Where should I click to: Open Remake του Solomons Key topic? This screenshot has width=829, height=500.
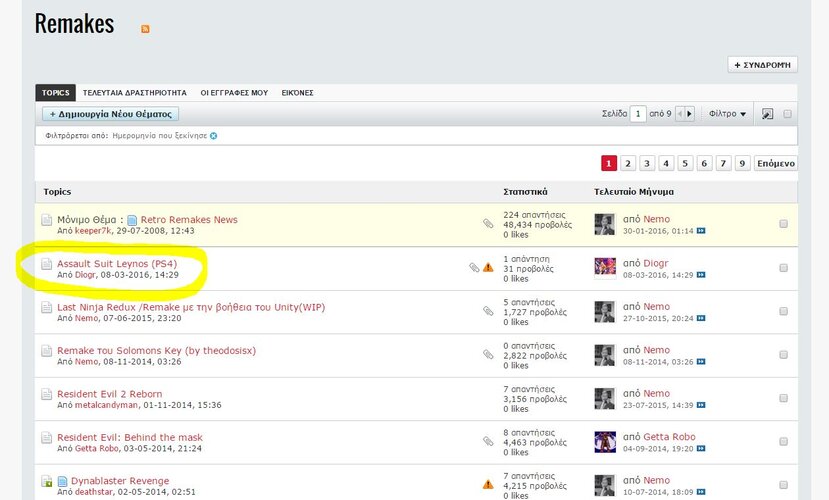[x=156, y=350]
